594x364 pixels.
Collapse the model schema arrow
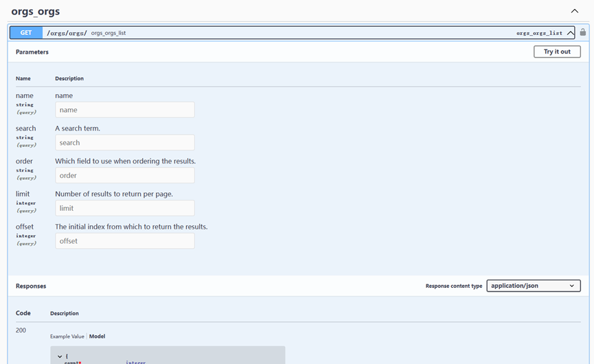tap(60, 356)
